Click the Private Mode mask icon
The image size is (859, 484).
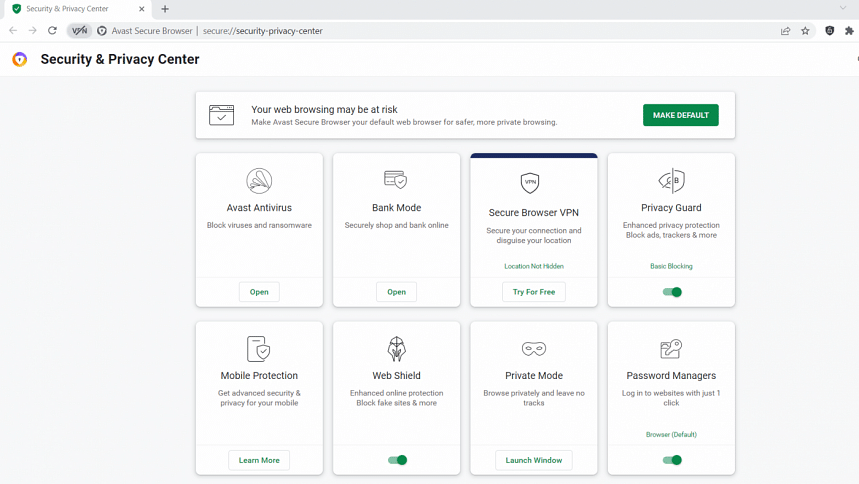point(534,349)
